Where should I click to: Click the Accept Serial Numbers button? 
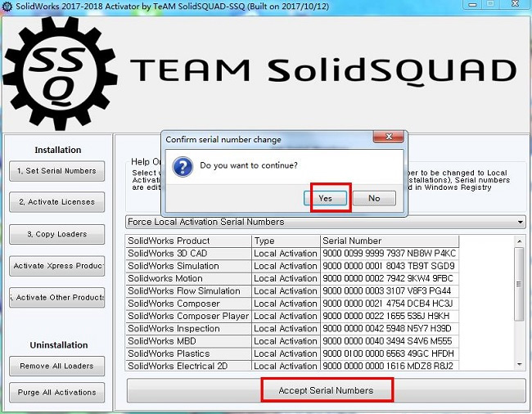(x=326, y=390)
